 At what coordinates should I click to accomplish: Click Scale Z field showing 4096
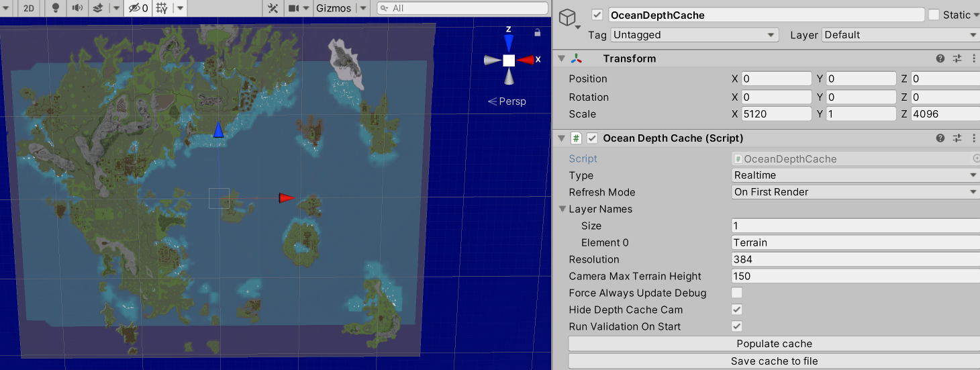click(945, 114)
